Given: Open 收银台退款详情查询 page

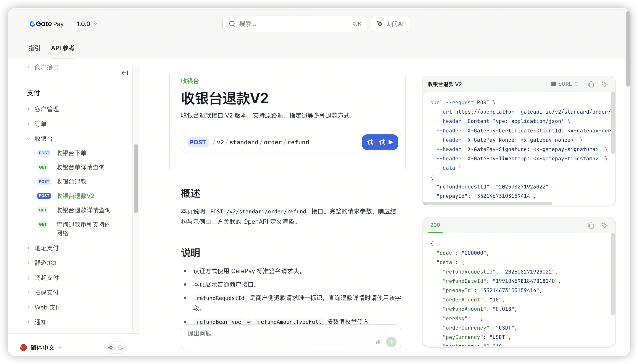Looking at the screenshot, I should pyautogui.click(x=84, y=210).
